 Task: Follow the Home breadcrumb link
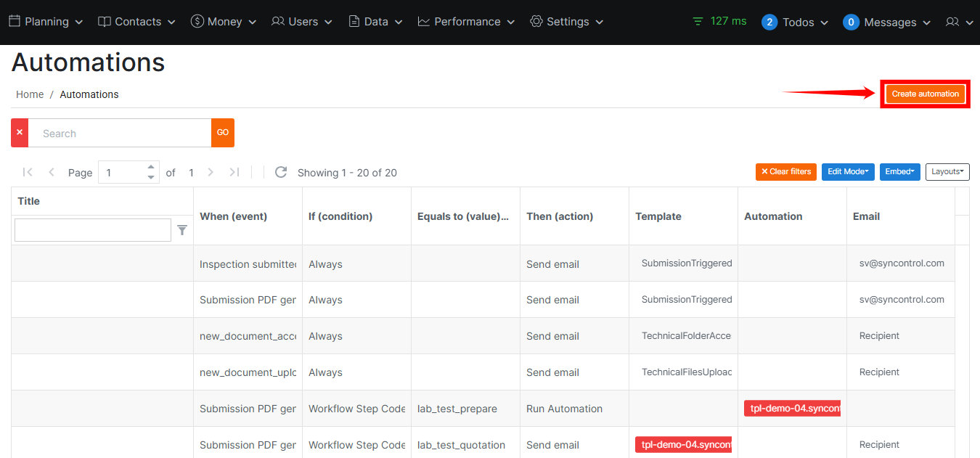pyautogui.click(x=30, y=94)
